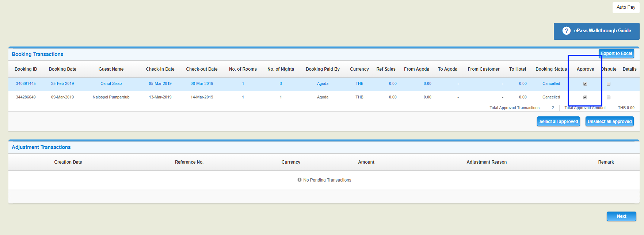644x235 pixels.
Task: Click Cancelled status in first booking row
Action: tap(551, 83)
